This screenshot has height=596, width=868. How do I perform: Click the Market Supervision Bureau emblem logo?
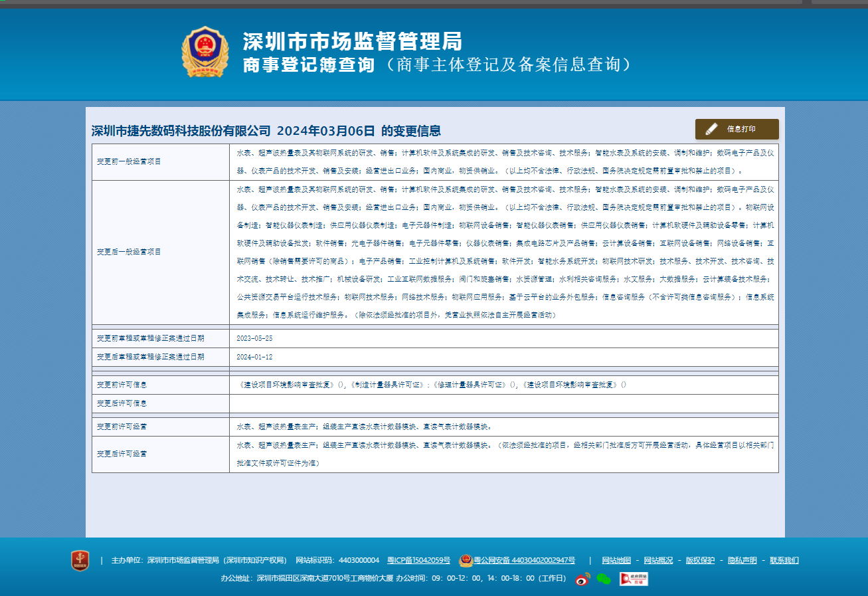click(x=205, y=52)
